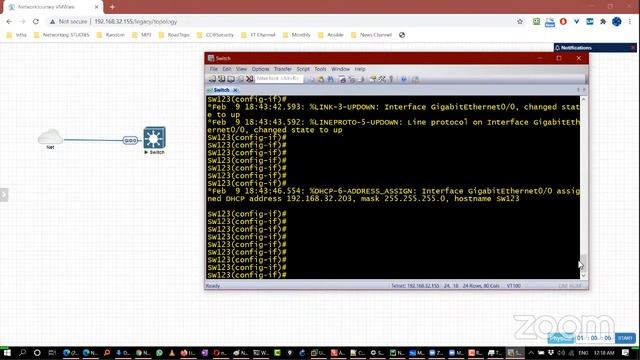Open Task View on the taskbar

(x=52, y=353)
